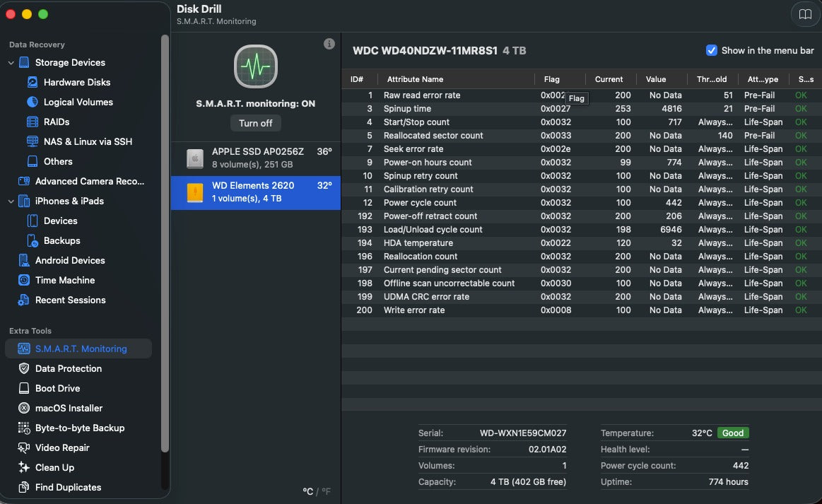This screenshot has width=822, height=504.
Task: Select the Seek error rate row
Action: point(582,149)
